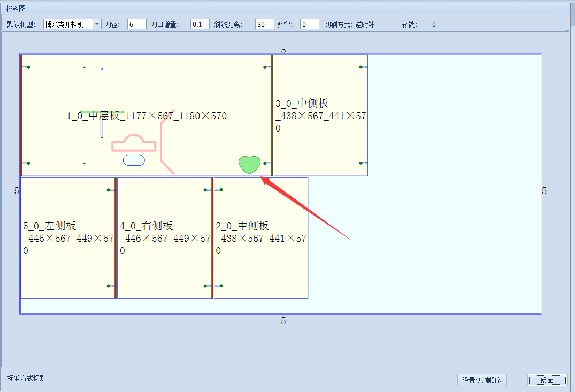This screenshot has height=392, width=575.
Task: Click the 刀口增量 field showing 0.1
Action: tap(199, 24)
